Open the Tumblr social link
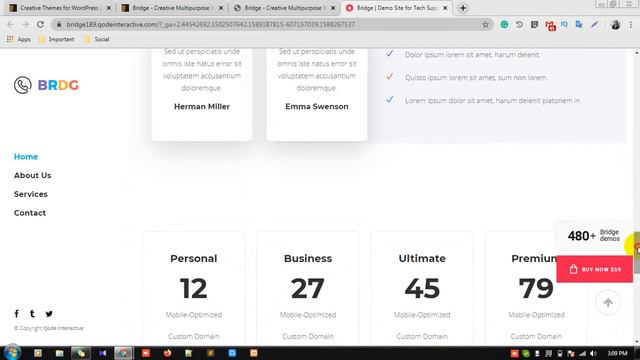This screenshot has height=360, width=640. [x=32, y=313]
